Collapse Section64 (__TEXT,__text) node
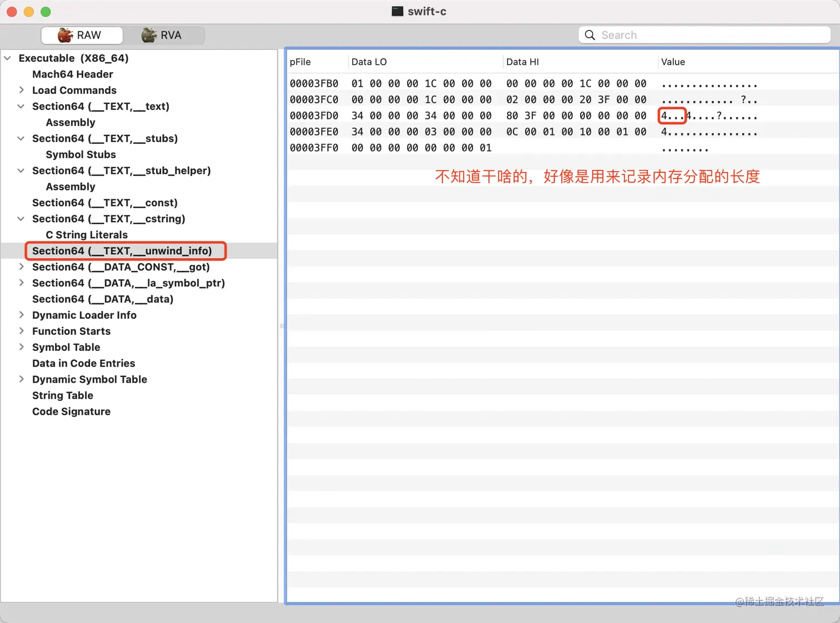The height and width of the screenshot is (623, 840). pyautogui.click(x=21, y=106)
